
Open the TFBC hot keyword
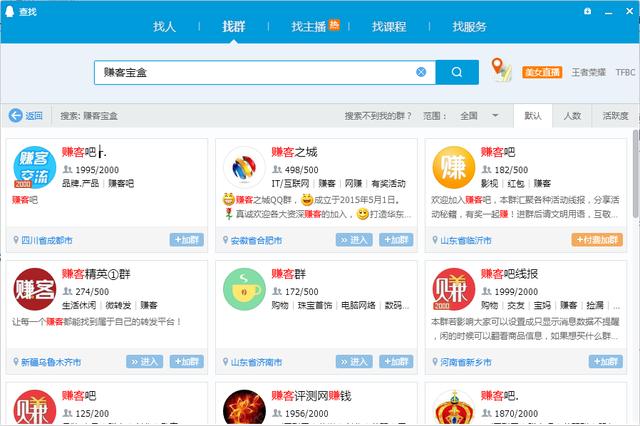(x=625, y=72)
